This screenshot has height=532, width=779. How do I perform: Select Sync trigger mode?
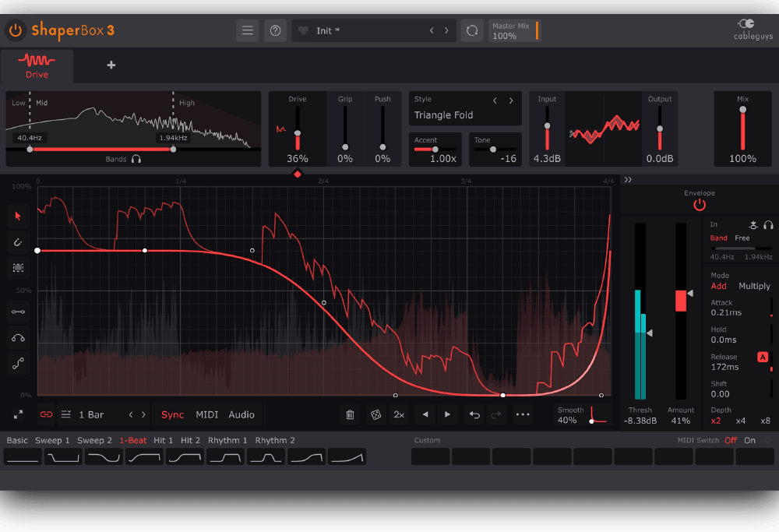pos(172,414)
